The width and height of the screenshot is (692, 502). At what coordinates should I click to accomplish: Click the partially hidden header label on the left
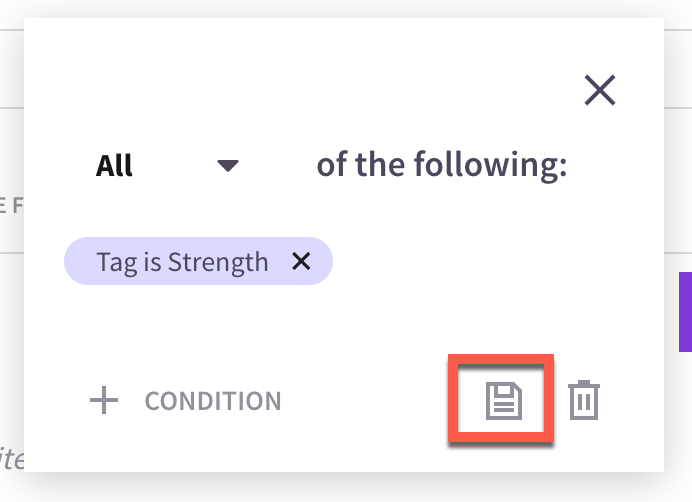(x=11, y=206)
